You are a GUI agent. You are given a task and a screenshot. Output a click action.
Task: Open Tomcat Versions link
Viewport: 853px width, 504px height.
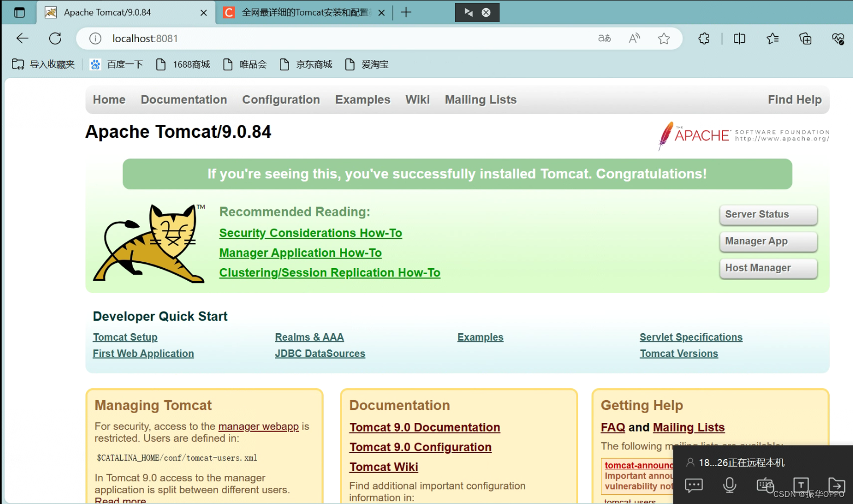[x=679, y=353]
